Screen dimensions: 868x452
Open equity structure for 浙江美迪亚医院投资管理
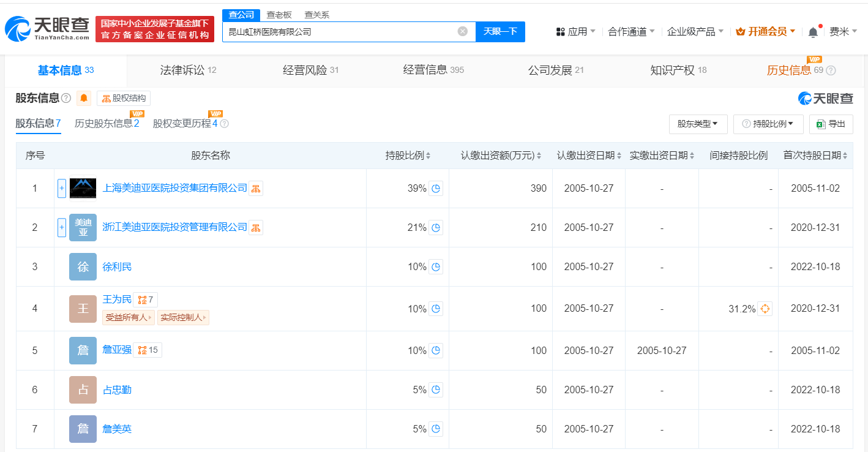click(256, 228)
